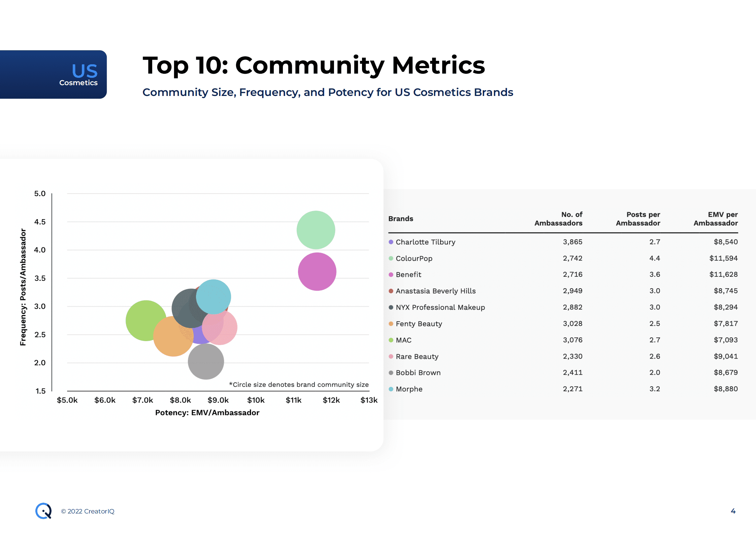756x534 pixels.
Task: Select the teal Morphe bubble
Action: pos(213,296)
